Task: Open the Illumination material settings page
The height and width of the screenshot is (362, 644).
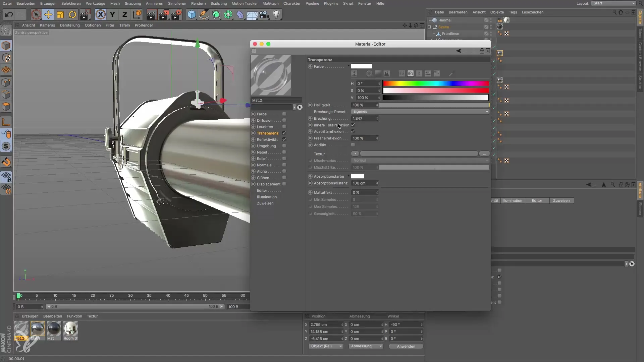Action: point(267,197)
